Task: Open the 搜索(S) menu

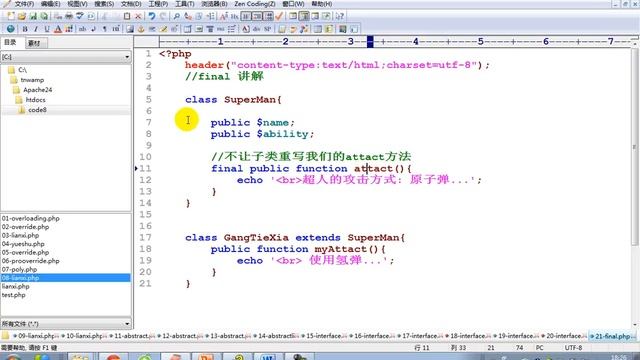Action: (104, 4)
